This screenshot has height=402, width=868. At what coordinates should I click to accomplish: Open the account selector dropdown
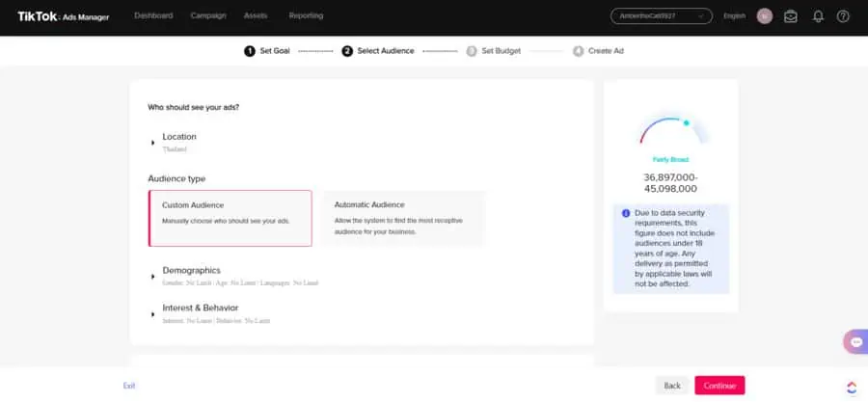tap(661, 16)
